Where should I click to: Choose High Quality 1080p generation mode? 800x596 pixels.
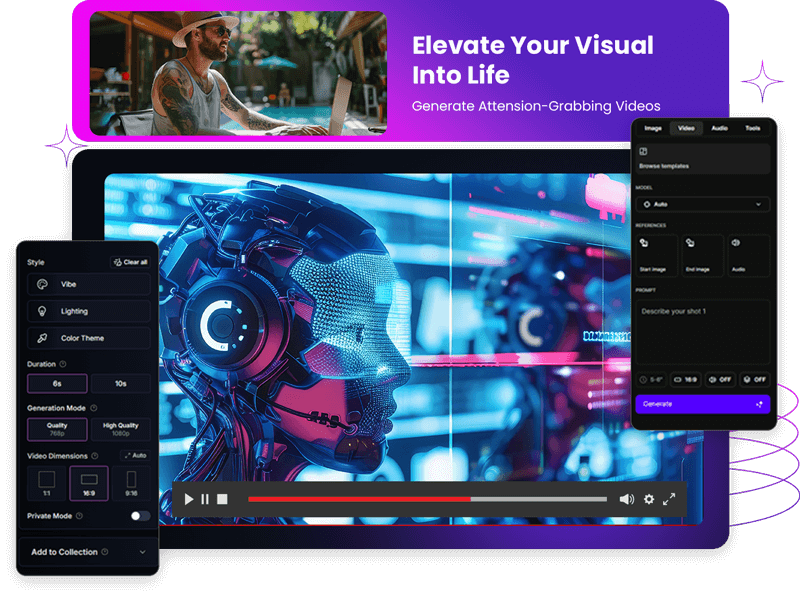(120, 429)
